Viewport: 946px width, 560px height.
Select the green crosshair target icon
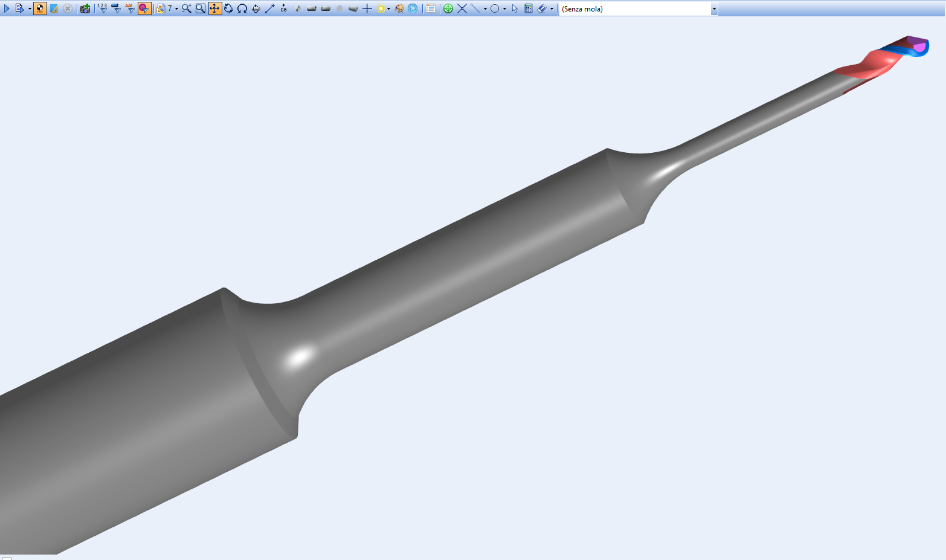[448, 8]
